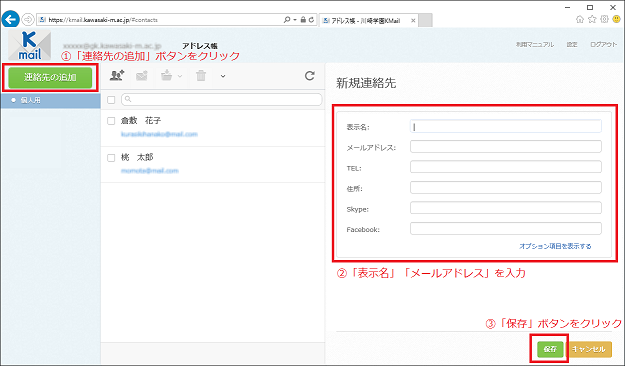
Task: Click the browser smiley feedback icon
Action: coord(617,19)
